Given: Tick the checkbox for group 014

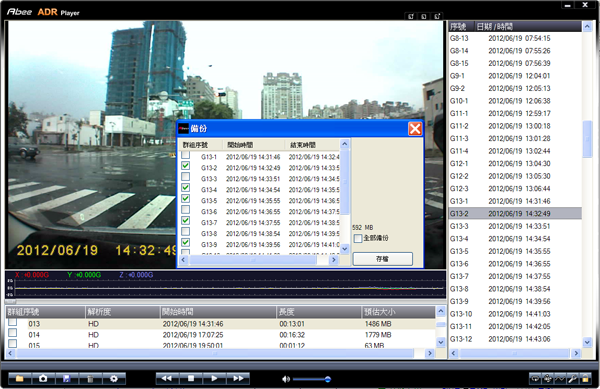Looking at the screenshot, I should (13, 332).
